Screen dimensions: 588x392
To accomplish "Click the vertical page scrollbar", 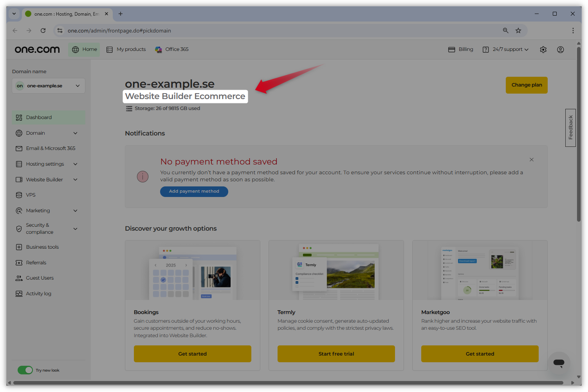I will 579,134.
